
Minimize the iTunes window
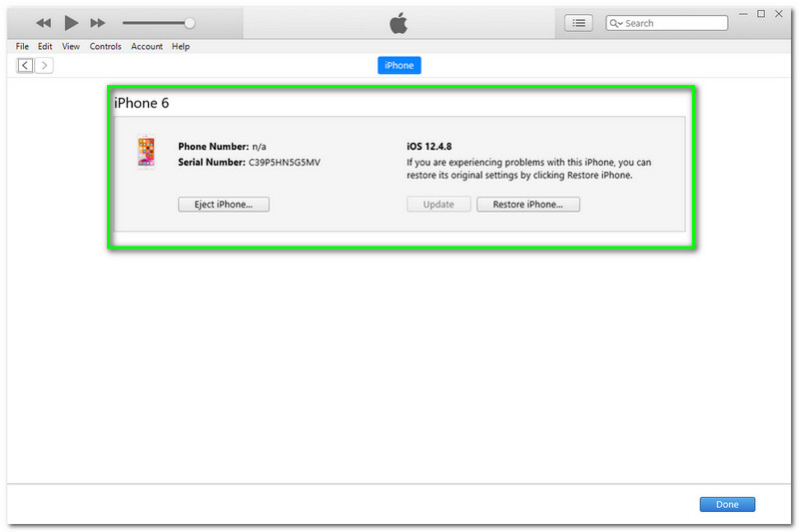point(743,14)
